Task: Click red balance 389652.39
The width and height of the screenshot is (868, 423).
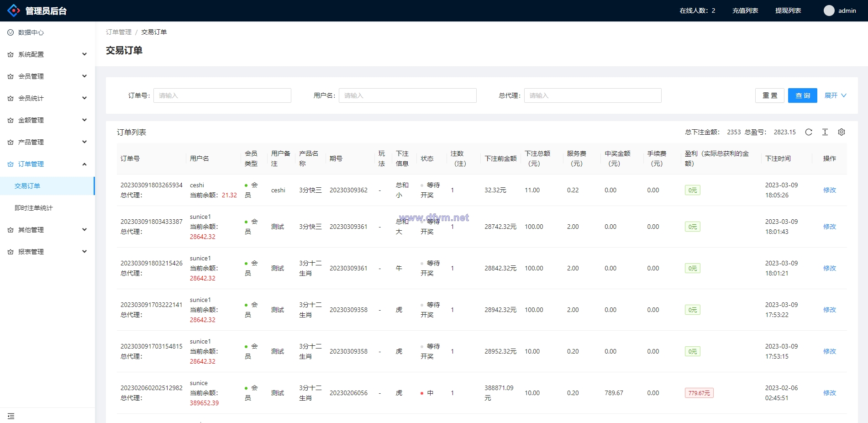Action: click(x=204, y=403)
